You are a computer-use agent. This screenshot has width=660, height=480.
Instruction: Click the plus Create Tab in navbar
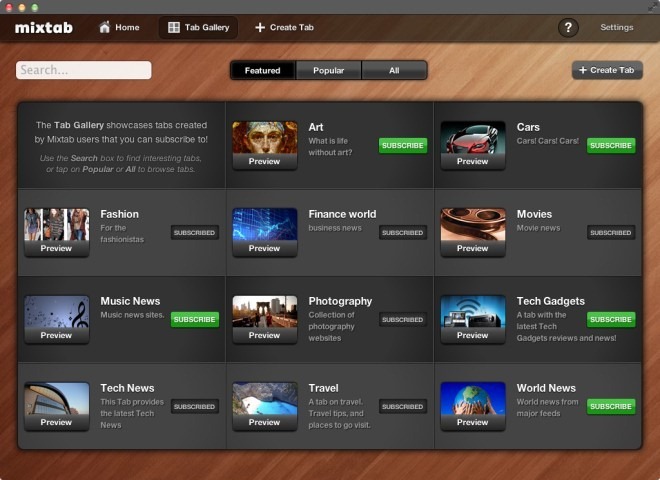coord(284,27)
